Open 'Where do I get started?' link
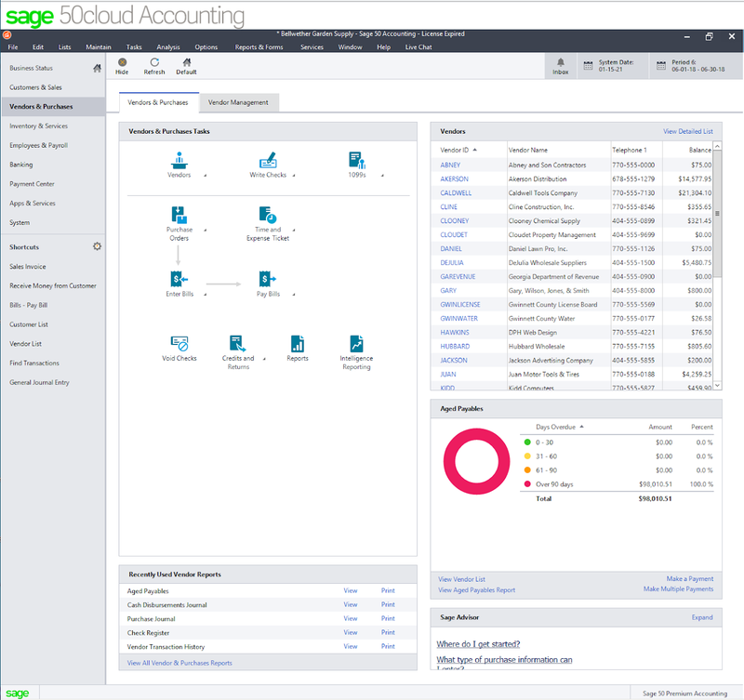The width and height of the screenshot is (744, 700). [478, 644]
